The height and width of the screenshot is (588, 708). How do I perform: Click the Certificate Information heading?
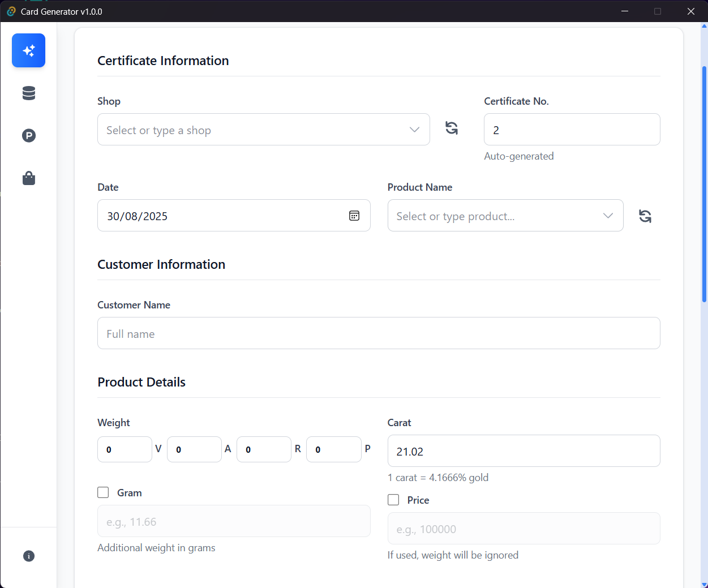(163, 61)
